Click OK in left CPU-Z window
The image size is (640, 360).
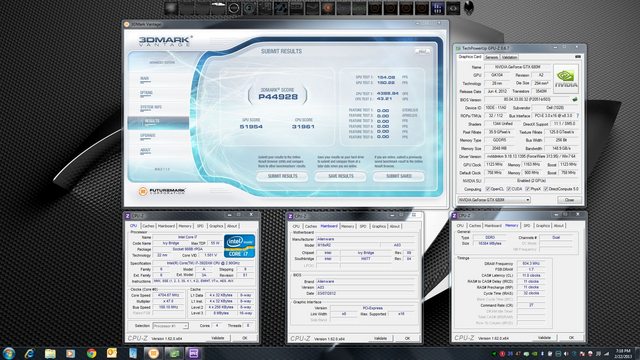click(x=244, y=338)
